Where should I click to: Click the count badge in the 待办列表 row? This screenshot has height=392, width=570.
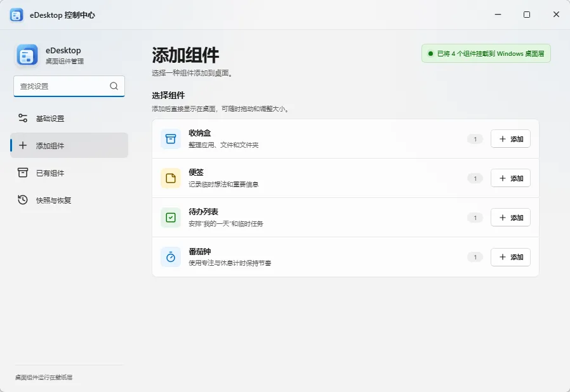point(475,218)
